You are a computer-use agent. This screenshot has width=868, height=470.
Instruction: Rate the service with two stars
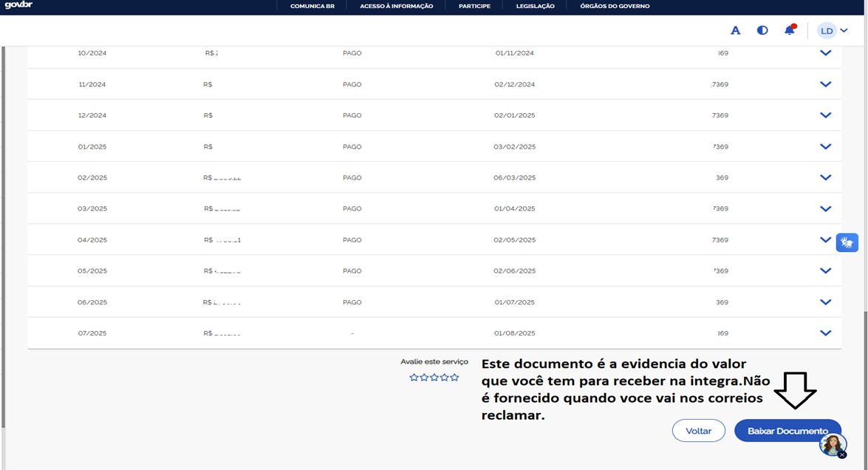[424, 378]
